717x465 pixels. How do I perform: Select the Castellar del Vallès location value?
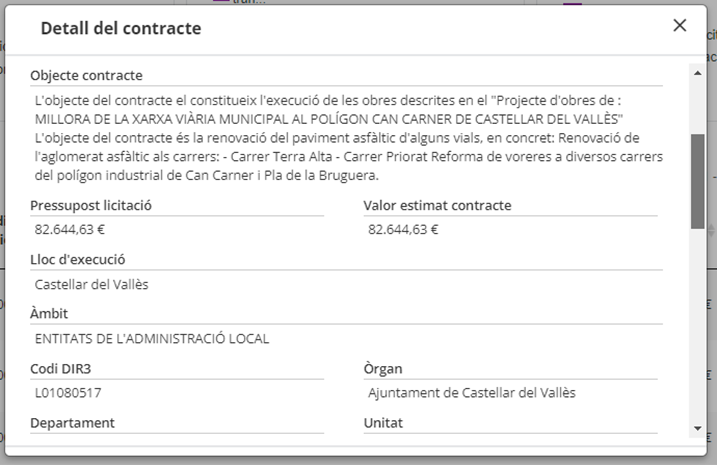click(92, 284)
